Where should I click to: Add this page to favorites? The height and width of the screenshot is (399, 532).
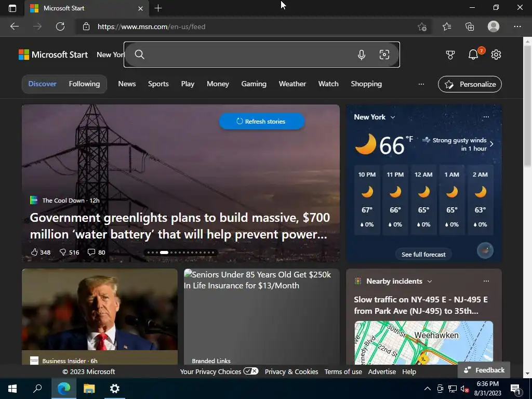422,26
